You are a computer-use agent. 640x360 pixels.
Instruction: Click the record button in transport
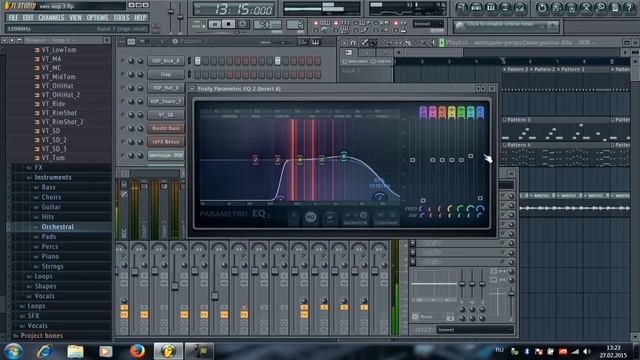tap(242, 24)
